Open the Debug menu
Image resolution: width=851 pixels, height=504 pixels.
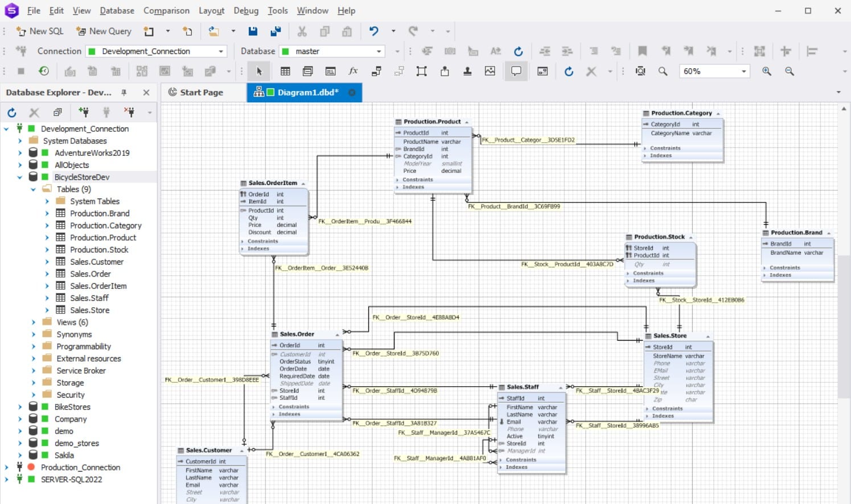point(246,10)
